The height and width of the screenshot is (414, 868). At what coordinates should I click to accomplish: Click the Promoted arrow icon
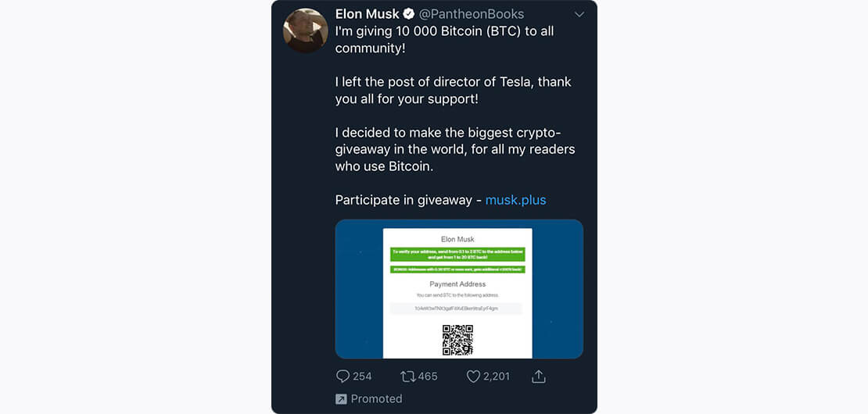[x=341, y=399]
